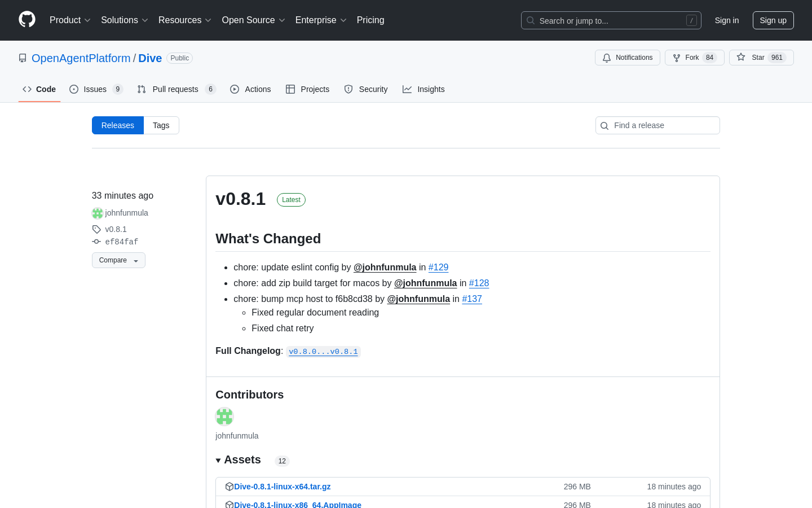Expand the Product menu
The height and width of the screenshot is (508, 812).
[70, 20]
